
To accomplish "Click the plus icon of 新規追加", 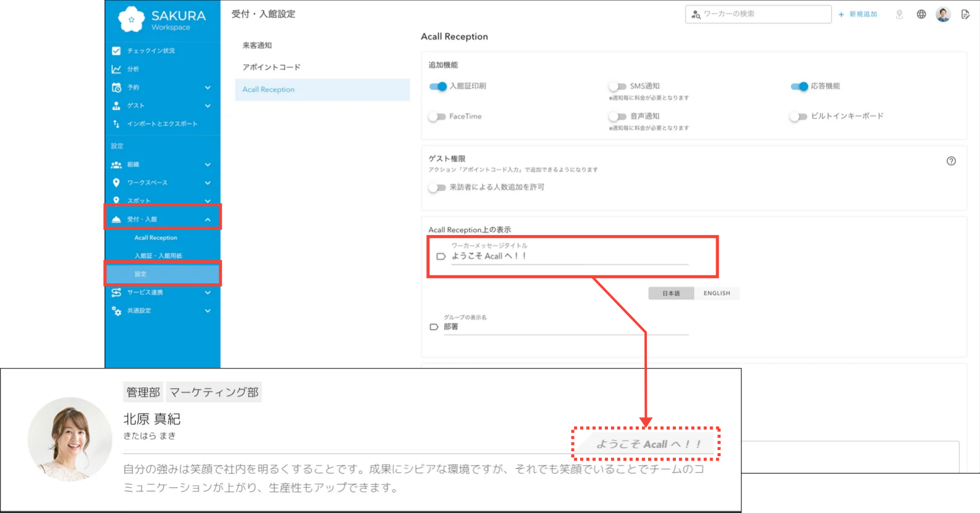I will click(x=841, y=14).
